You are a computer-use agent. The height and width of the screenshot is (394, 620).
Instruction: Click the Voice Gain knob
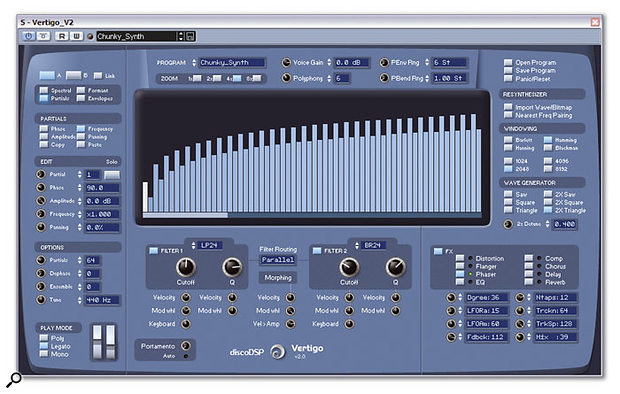(x=286, y=63)
